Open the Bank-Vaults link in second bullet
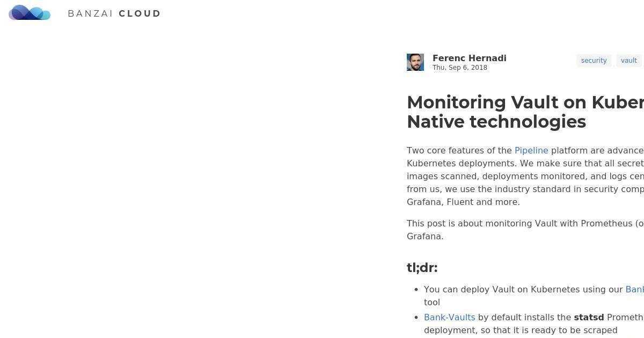 (450, 317)
